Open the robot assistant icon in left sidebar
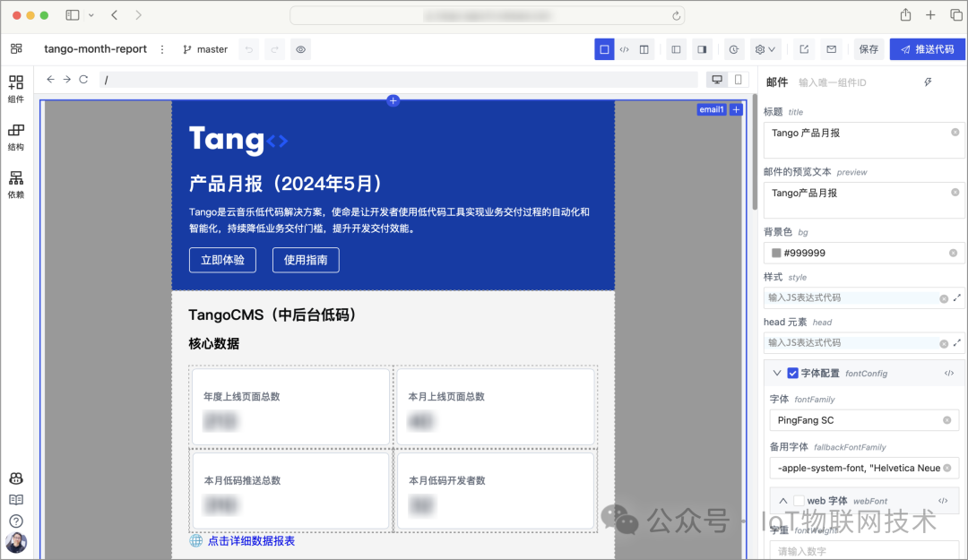968x560 pixels. point(16,478)
